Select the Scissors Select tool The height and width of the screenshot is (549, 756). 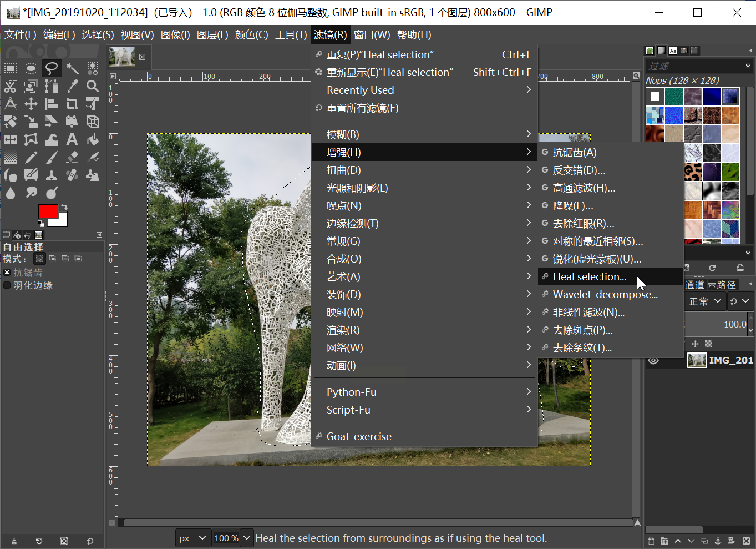[x=11, y=86]
